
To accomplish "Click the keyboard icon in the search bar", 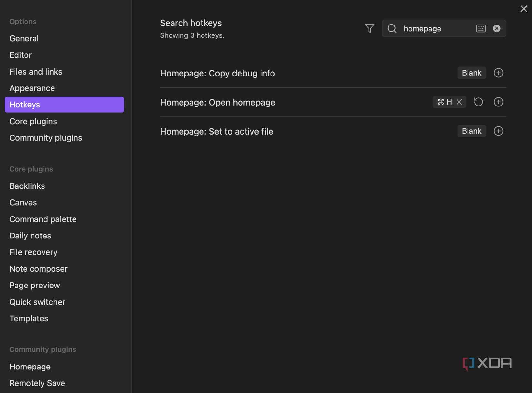I will coord(481,28).
